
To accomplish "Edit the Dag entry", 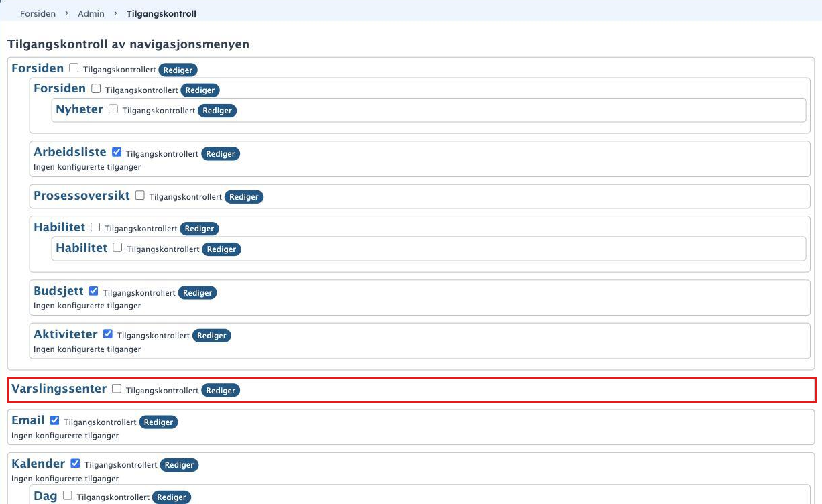I will (x=172, y=497).
